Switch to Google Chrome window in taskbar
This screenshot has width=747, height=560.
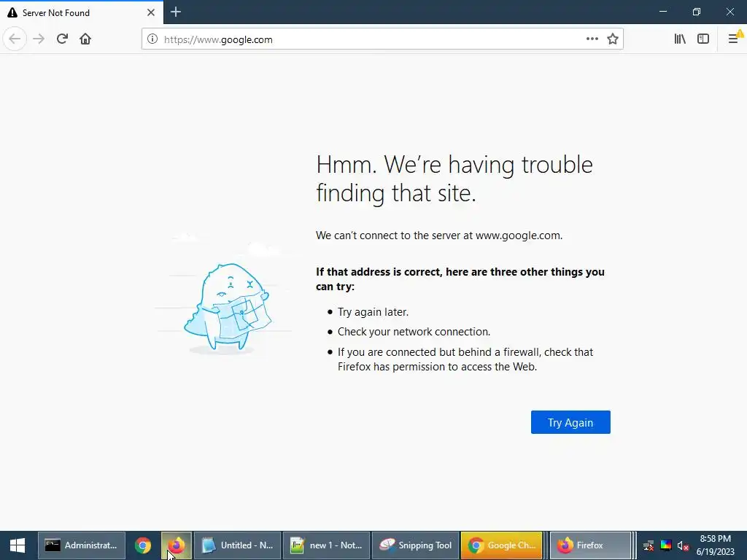click(502, 545)
